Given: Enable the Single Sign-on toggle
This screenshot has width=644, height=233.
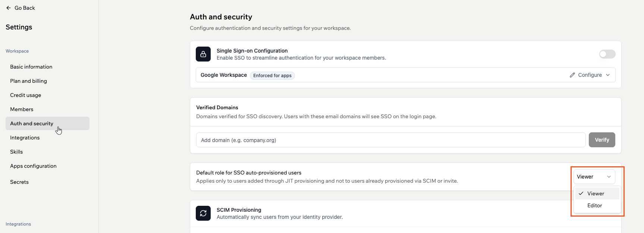Looking at the screenshot, I should click(607, 54).
